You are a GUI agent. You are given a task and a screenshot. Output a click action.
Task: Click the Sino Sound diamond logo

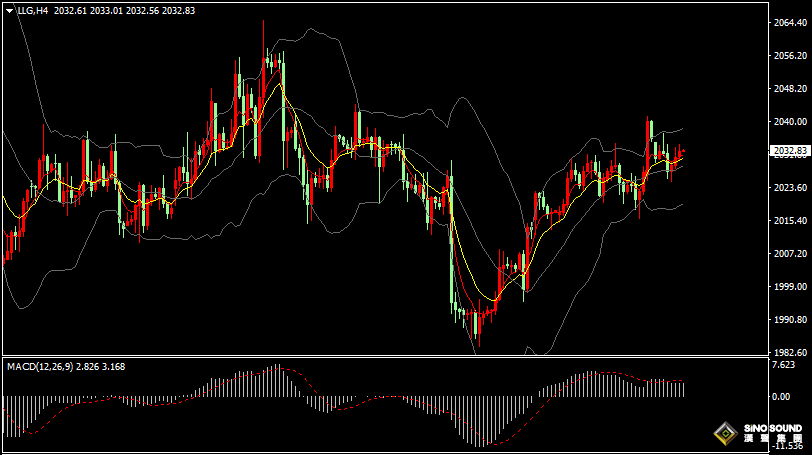726,434
